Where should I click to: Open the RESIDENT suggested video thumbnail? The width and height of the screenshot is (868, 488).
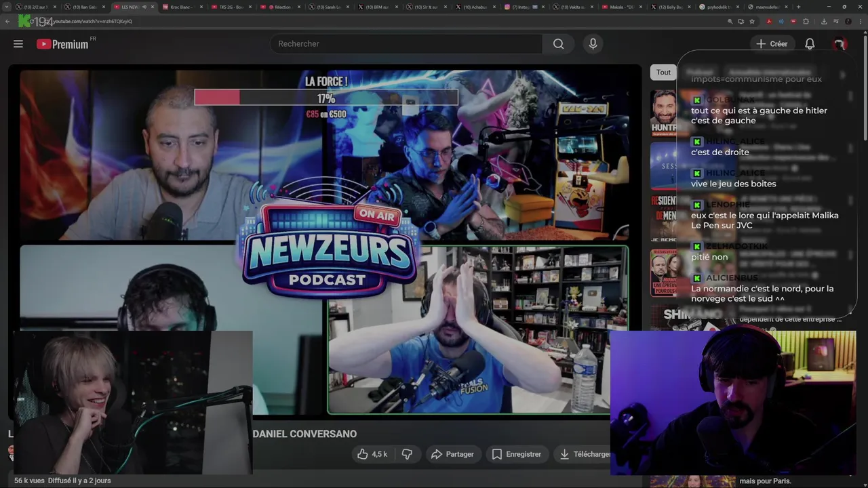pyautogui.click(x=663, y=218)
